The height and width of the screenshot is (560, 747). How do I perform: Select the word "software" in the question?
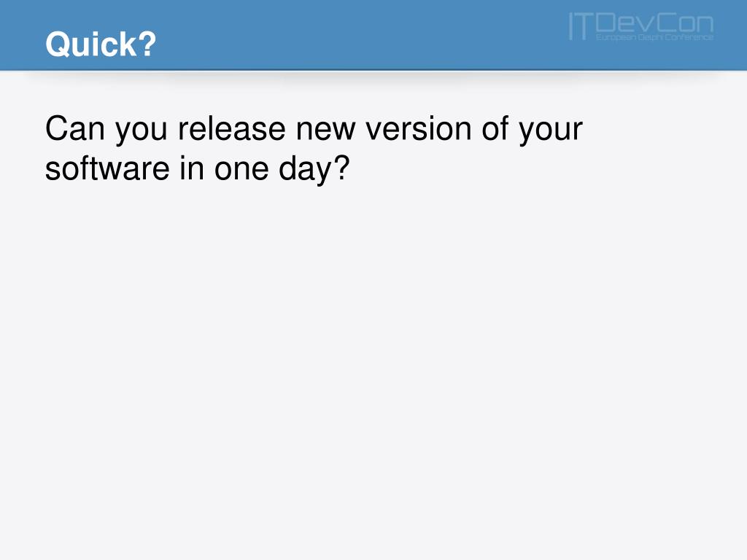107,168
